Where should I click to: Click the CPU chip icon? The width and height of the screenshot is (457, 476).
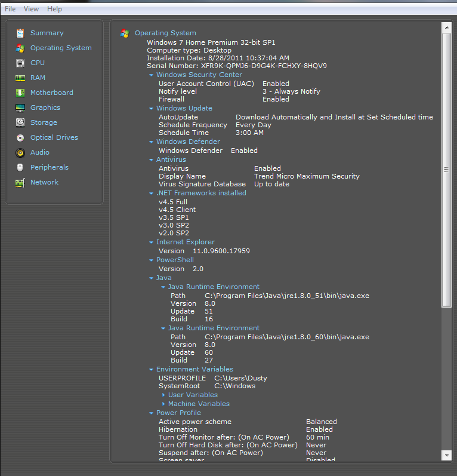click(20, 63)
